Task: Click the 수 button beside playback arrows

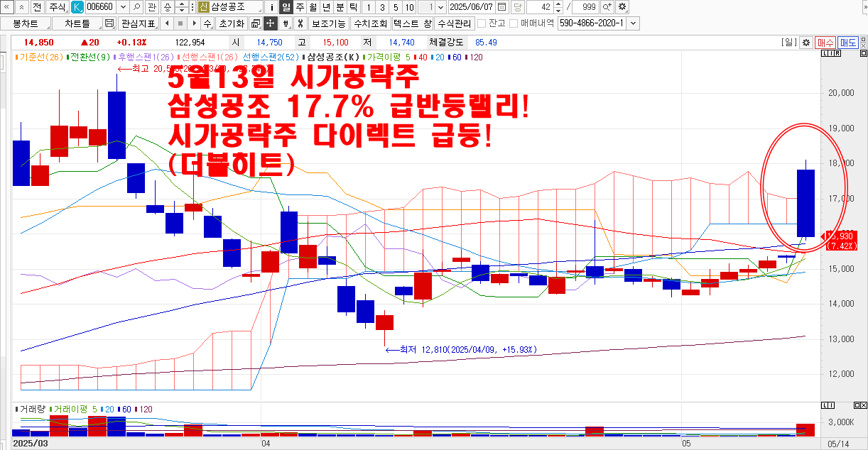Action: coord(208,23)
